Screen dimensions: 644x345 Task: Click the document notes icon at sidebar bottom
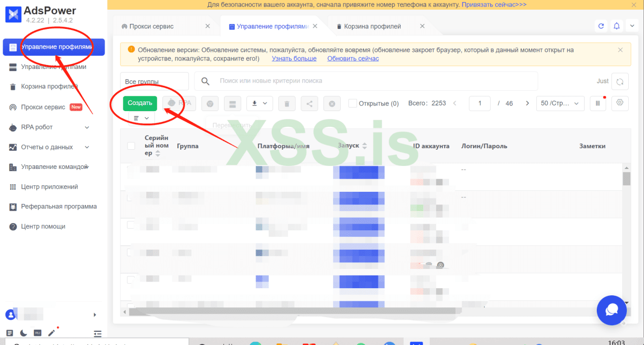click(10, 333)
